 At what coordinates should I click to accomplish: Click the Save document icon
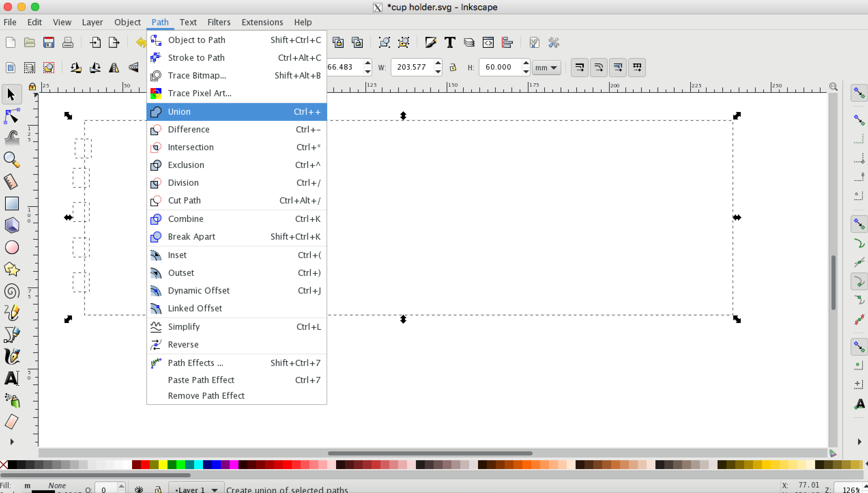click(x=49, y=43)
